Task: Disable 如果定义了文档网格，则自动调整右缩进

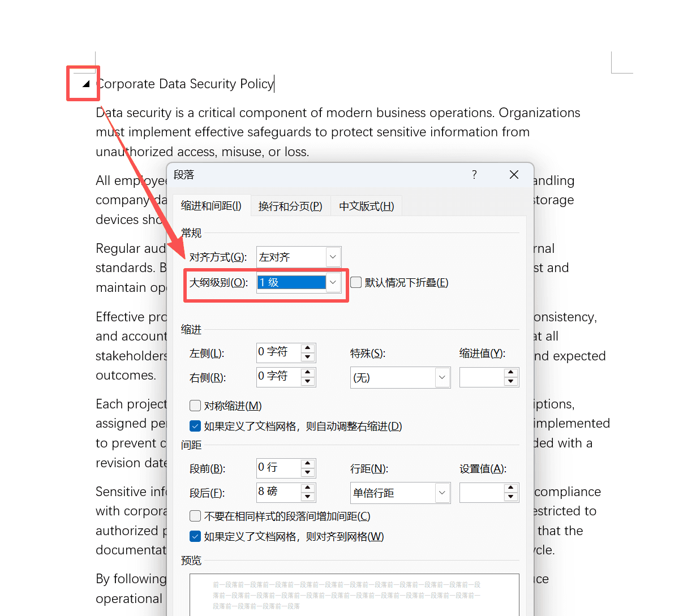Action: 195,426
